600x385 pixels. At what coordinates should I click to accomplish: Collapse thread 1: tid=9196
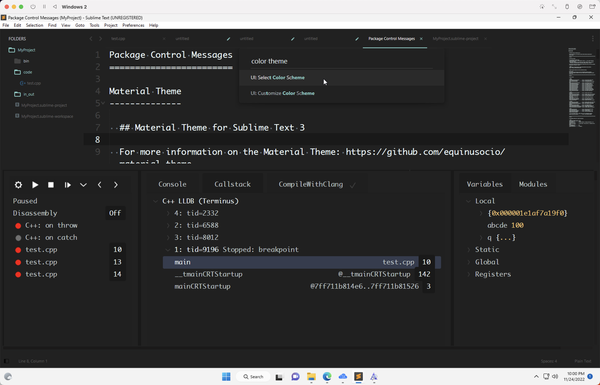[168, 250]
